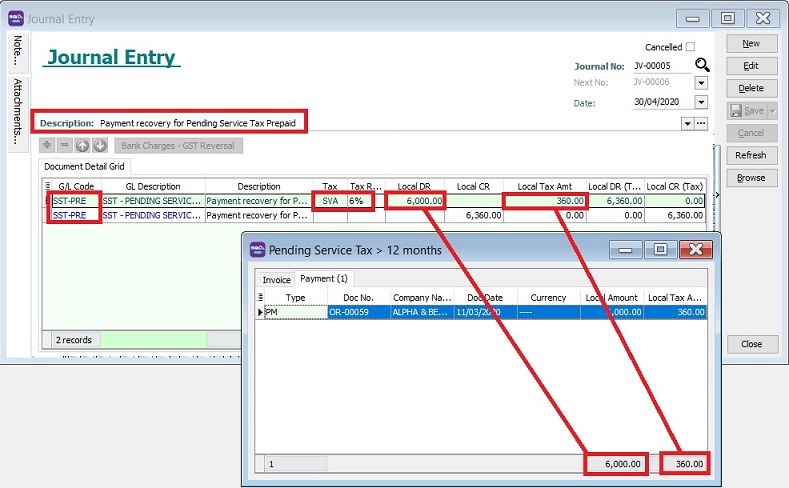Select the SVA tax code cell

[330, 201]
